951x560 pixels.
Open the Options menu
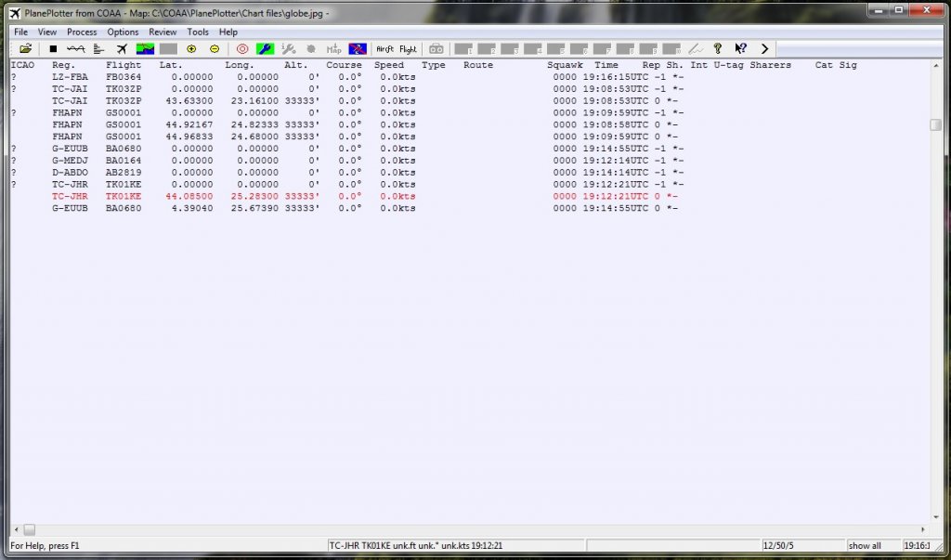124,33
